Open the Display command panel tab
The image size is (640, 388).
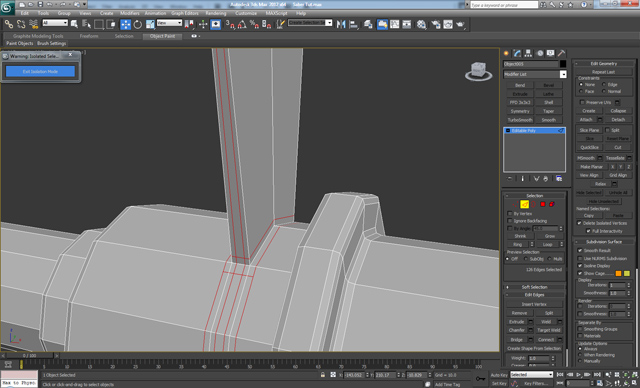point(551,53)
